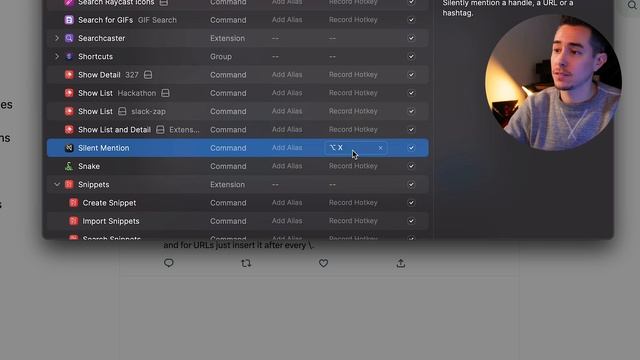This screenshot has width=640, height=360.
Task: Click the Import Snippets command icon
Action: tap(73, 221)
